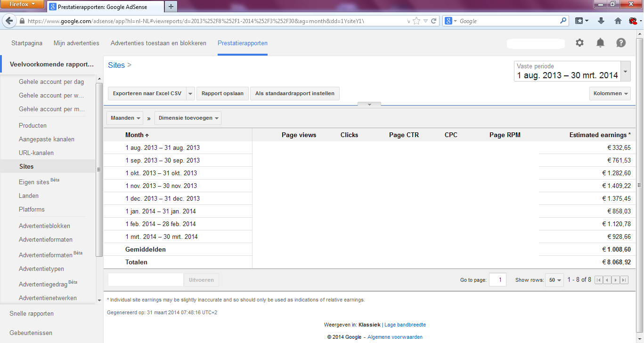Click the padlock site identity icon
This screenshot has height=343, width=644.
22,21
